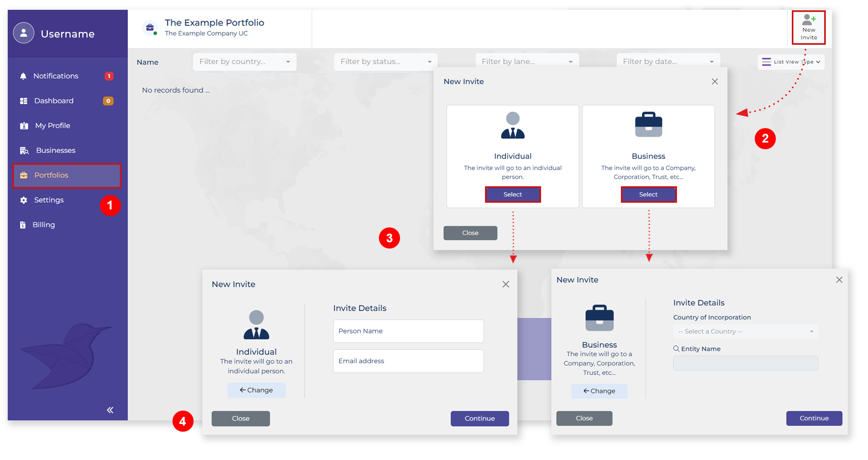Click the No records found message
This screenshot has height=460, width=868.
pyautogui.click(x=176, y=90)
